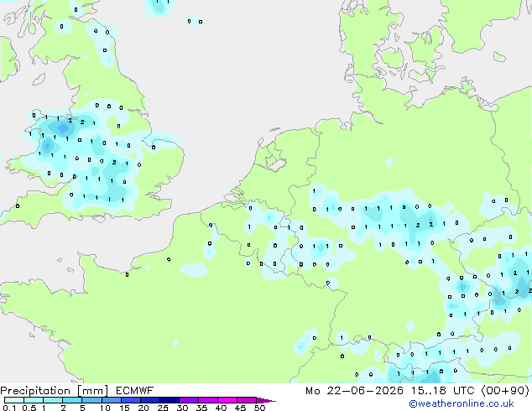
Task: Click the '0.5' legend scale label
Action: (x=29, y=408)
